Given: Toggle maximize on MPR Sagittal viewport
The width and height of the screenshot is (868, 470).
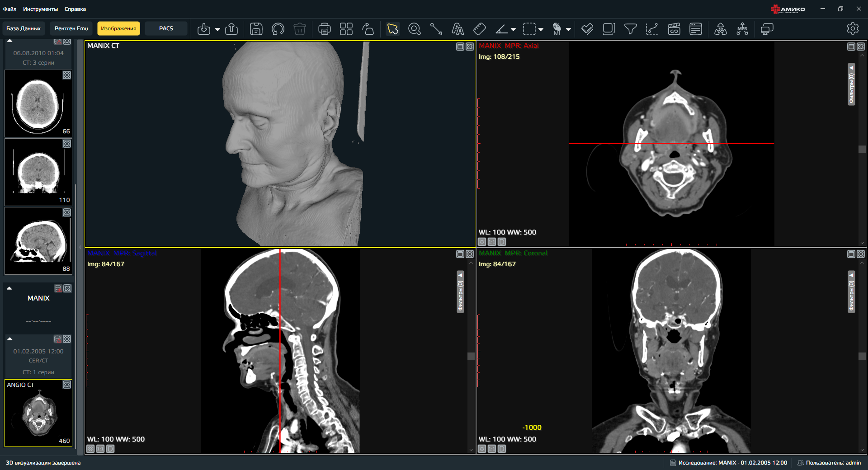Looking at the screenshot, I should [x=460, y=254].
